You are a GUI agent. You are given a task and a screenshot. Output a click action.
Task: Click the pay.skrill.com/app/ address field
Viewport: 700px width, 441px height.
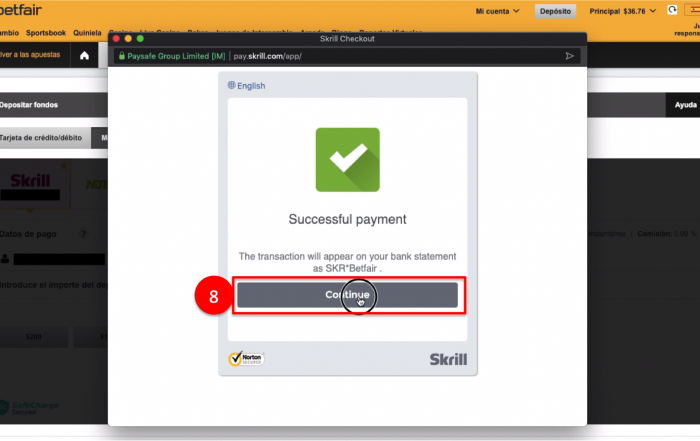[x=267, y=56]
